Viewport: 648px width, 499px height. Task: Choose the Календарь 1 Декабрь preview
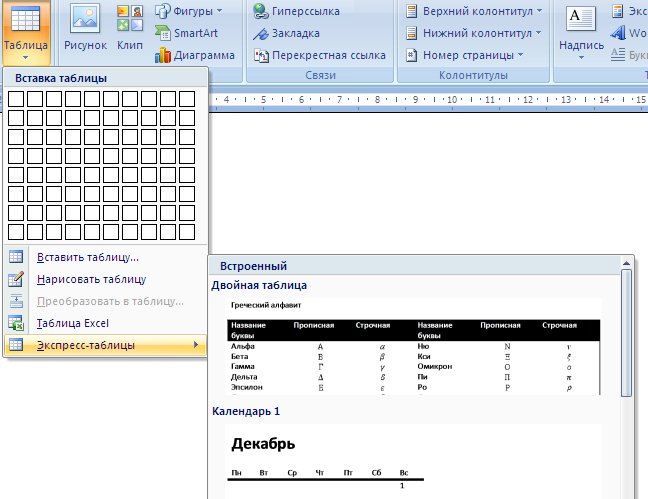pyautogui.click(x=413, y=461)
